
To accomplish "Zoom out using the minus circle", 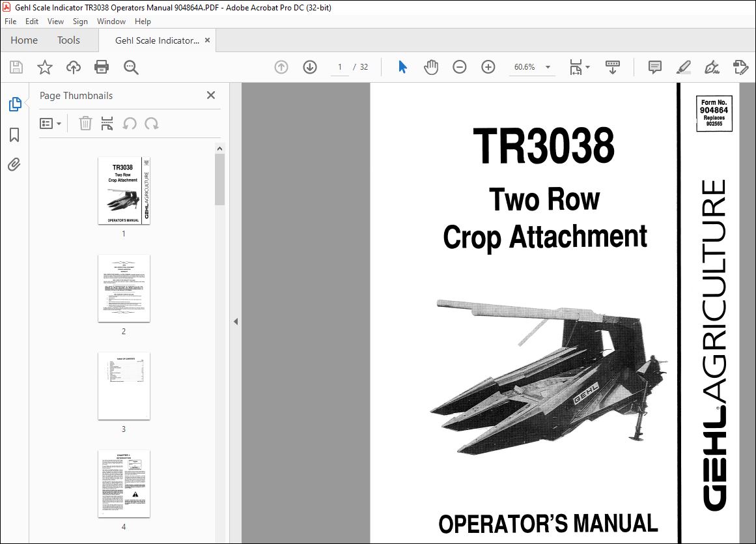I will [x=460, y=67].
